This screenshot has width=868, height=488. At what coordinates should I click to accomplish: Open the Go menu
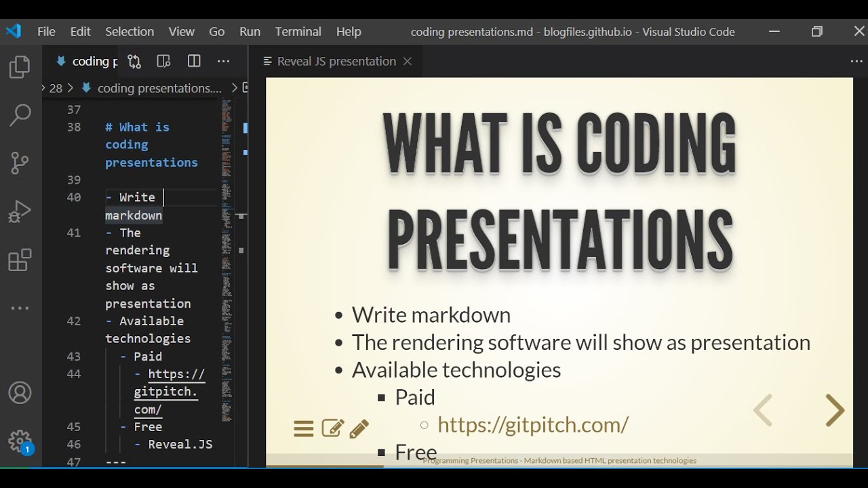(x=217, y=31)
